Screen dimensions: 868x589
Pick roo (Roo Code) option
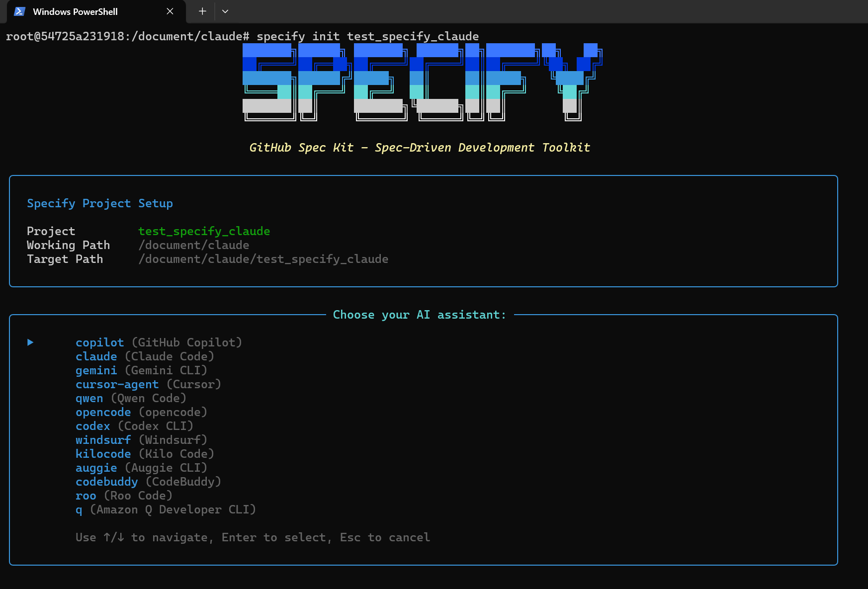[x=124, y=496]
